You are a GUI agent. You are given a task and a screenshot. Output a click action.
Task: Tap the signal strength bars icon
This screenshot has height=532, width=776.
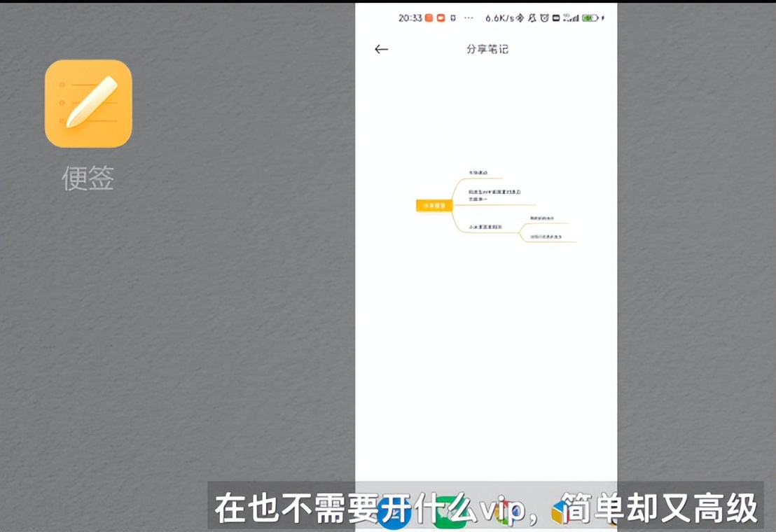click(x=571, y=18)
